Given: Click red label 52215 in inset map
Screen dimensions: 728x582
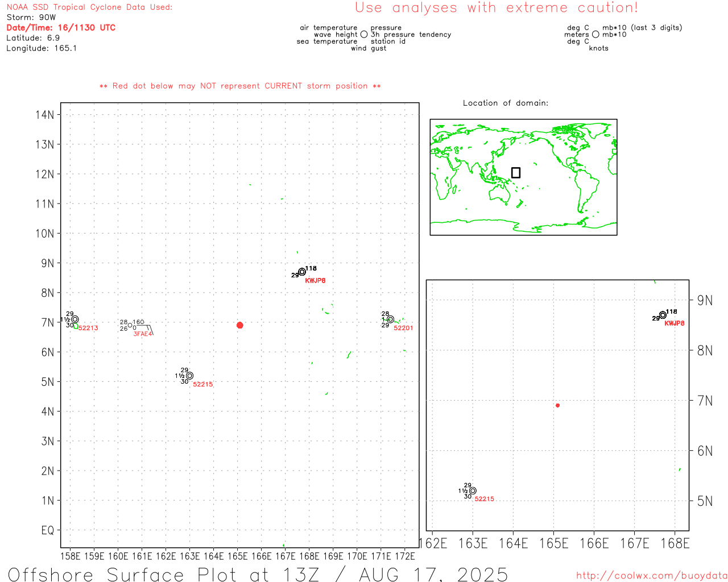Looking at the screenshot, I should tap(485, 499).
